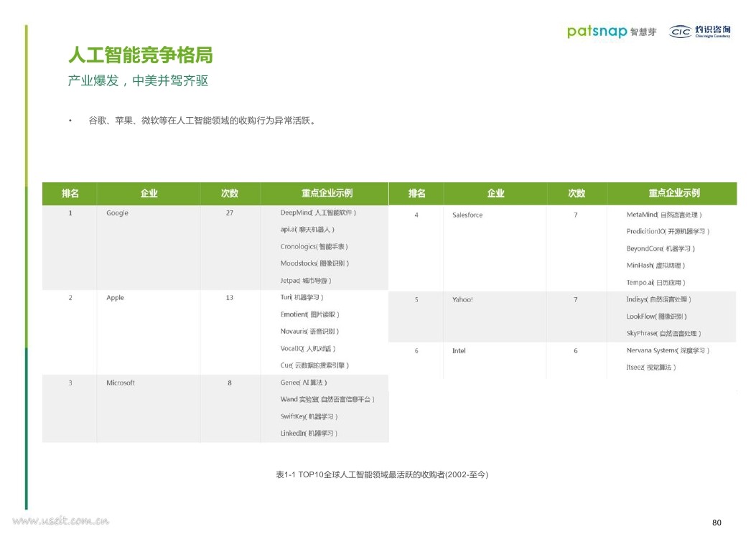Click the Moodstocks entry
756x534 pixels.
[x=315, y=263]
